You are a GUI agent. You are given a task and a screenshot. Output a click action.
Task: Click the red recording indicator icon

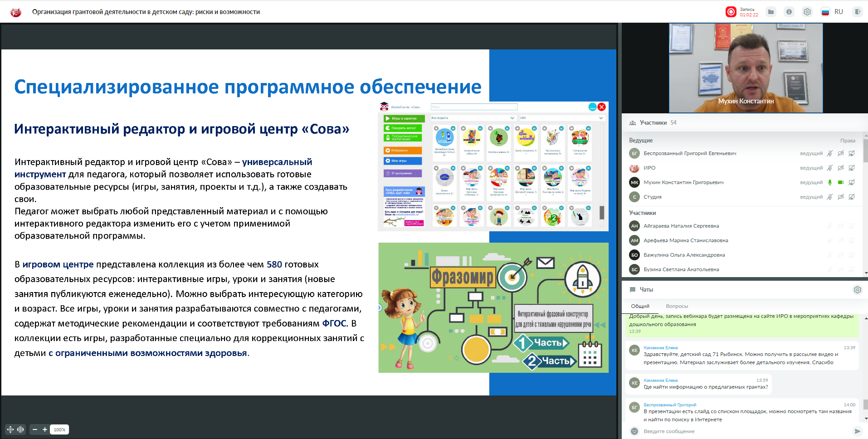tap(731, 12)
